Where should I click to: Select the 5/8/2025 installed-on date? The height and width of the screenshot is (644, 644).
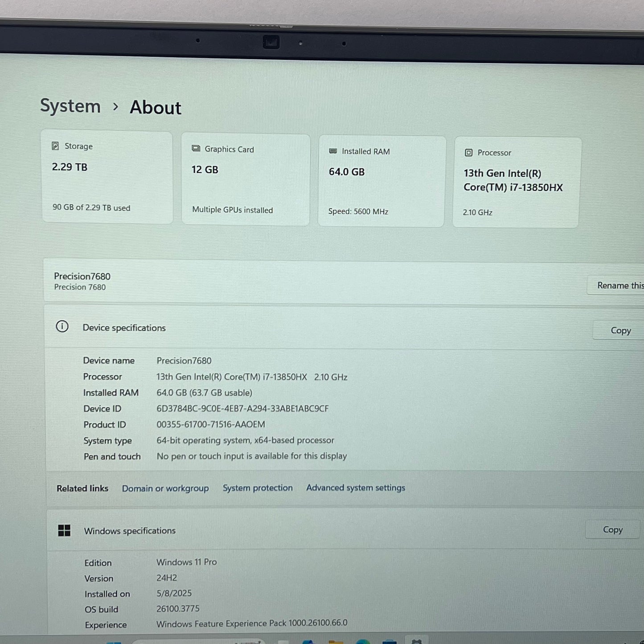(x=174, y=593)
